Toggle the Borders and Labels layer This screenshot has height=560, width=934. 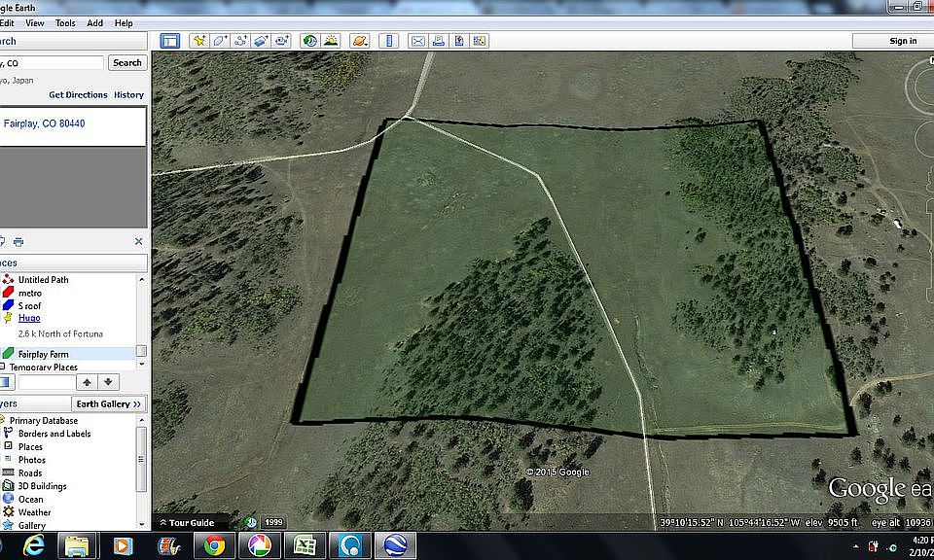click(x=54, y=434)
